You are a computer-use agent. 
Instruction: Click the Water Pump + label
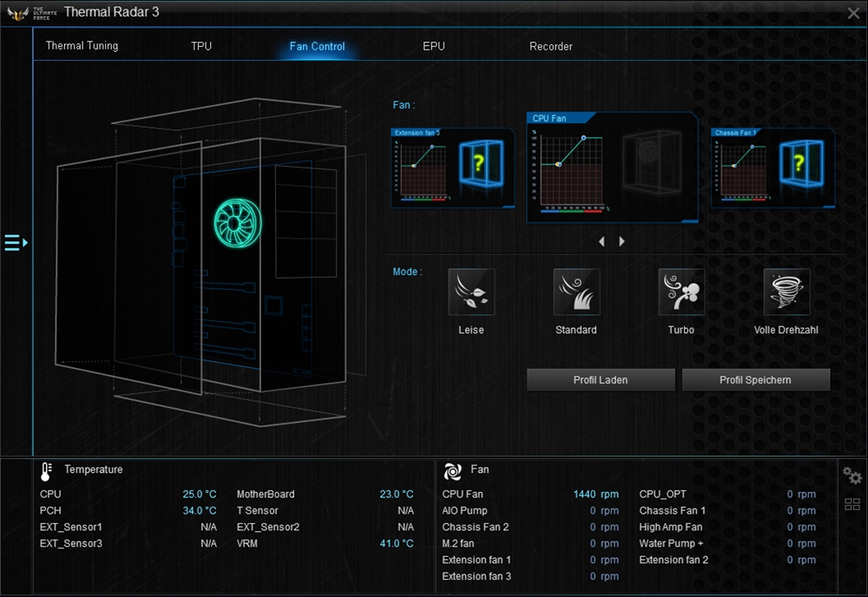tap(671, 543)
